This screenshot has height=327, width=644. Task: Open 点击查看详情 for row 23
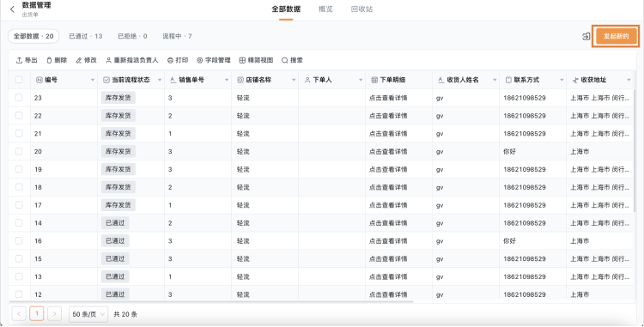click(x=388, y=98)
